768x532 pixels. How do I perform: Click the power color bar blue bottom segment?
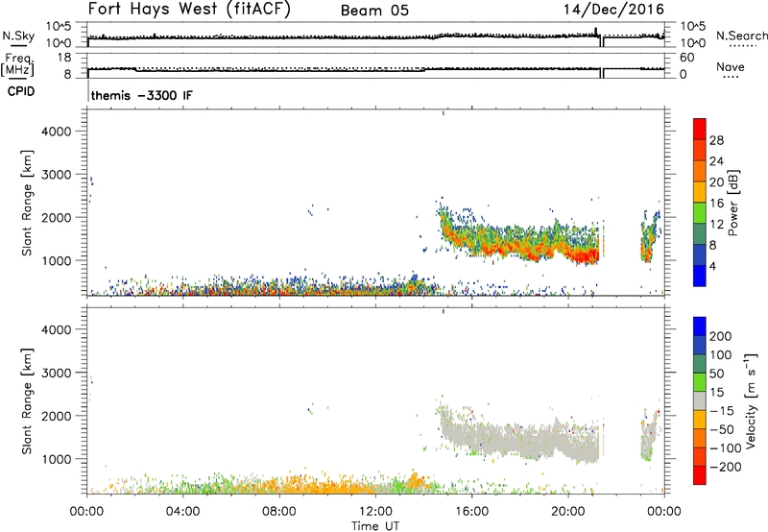tap(700, 276)
